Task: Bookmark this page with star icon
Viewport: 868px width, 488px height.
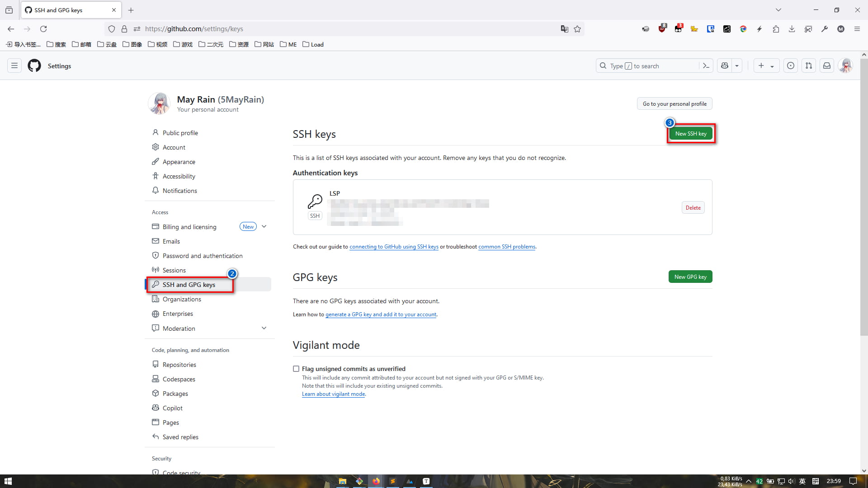Action: point(577,29)
